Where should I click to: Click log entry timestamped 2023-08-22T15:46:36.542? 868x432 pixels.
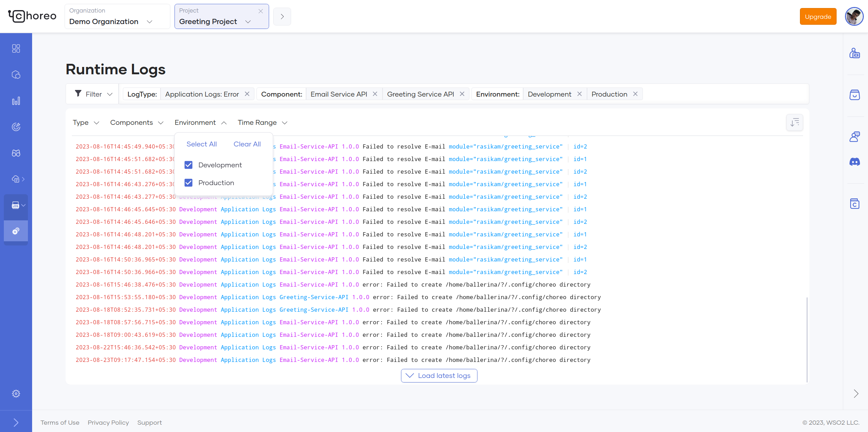tap(333, 347)
